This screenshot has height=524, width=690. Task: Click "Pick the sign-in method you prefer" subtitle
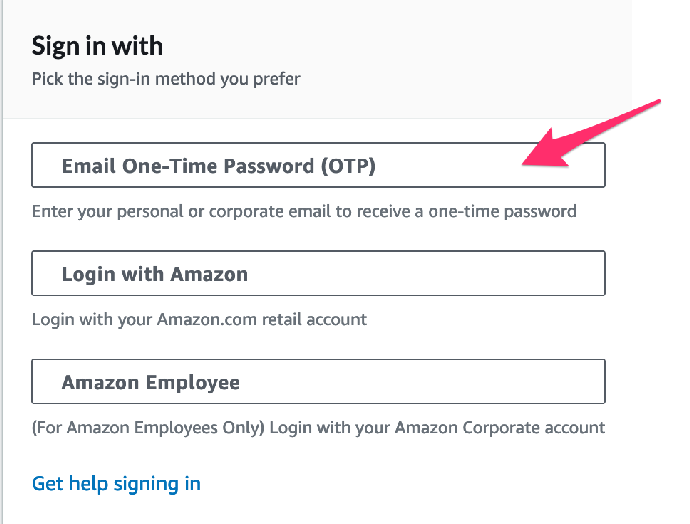coord(166,78)
